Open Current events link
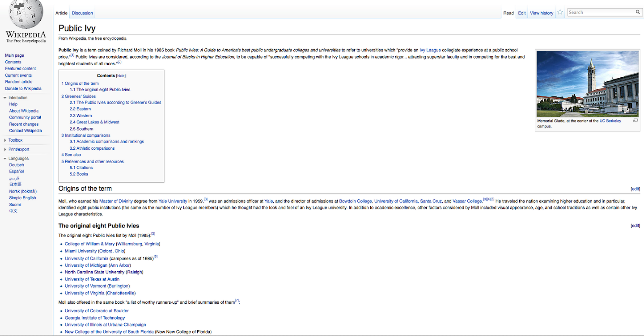This screenshot has width=644, height=336. click(18, 76)
